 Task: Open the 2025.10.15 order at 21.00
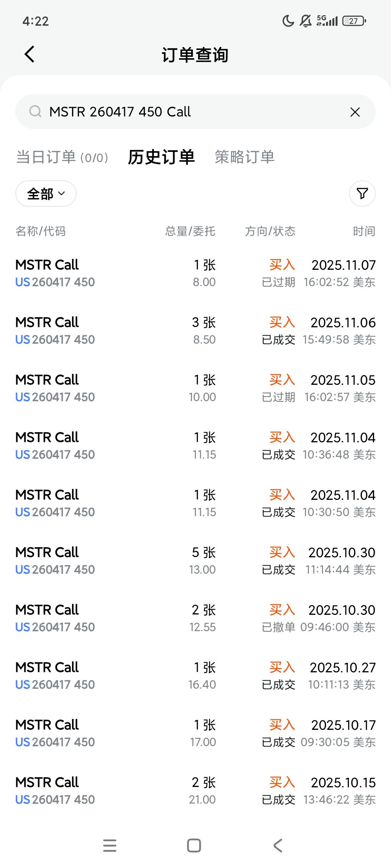click(x=195, y=791)
